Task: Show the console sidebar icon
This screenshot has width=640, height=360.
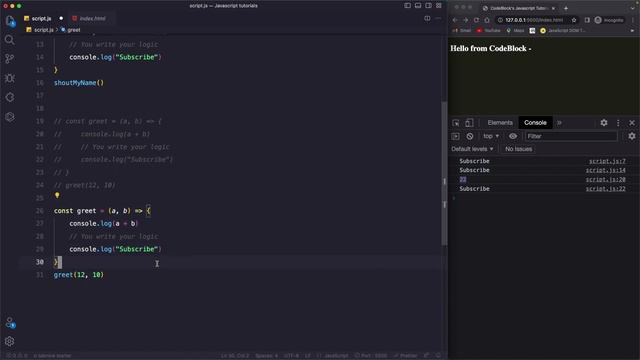Action: click(456, 136)
